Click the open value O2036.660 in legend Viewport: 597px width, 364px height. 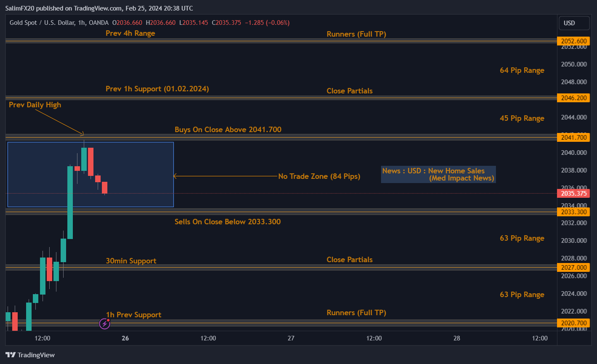point(127,23)
